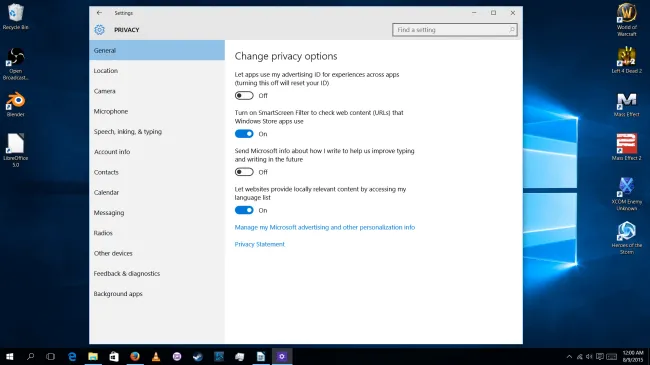Image resolution: width=650 pixels, height=365 pixels.
Task: Open the Other devices category
Action: click(157, 253)
